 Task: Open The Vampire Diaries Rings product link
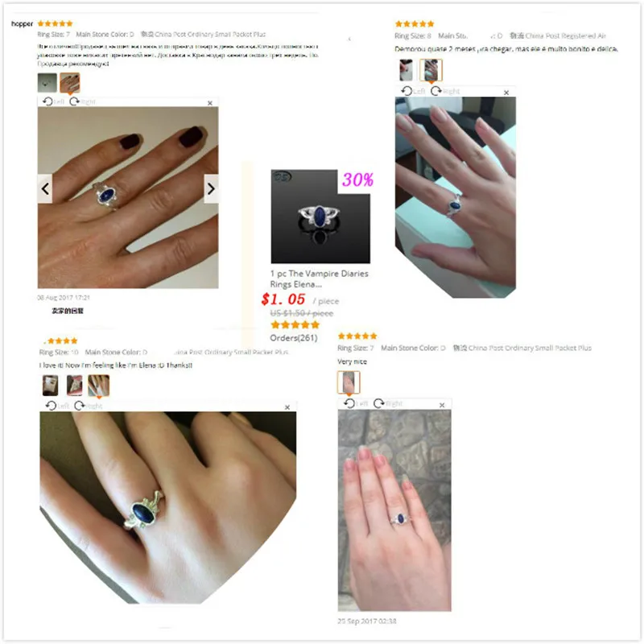(319, 279)
